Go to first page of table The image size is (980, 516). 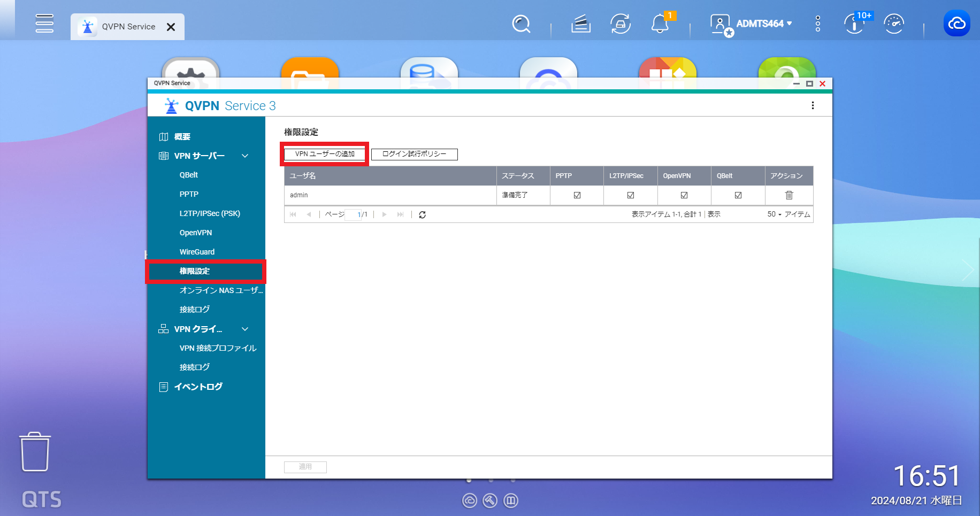pos(293,214)
